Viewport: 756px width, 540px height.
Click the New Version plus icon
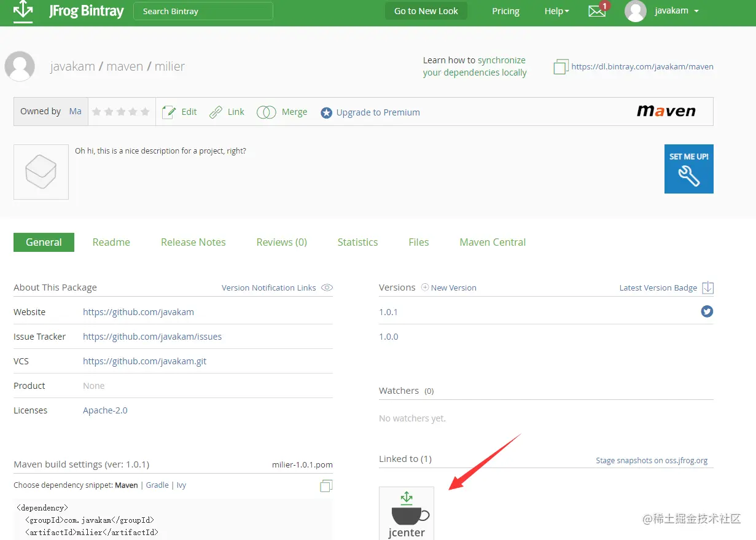(x=425, y=288)
